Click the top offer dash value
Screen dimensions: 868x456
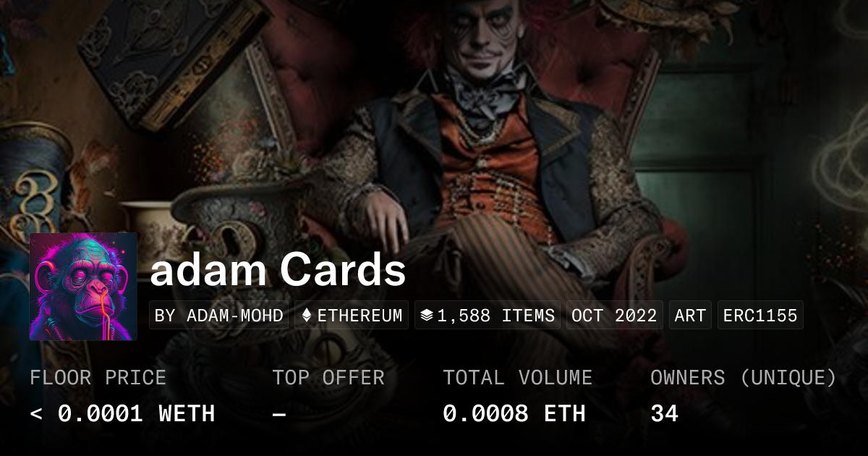tap(279, 414)
